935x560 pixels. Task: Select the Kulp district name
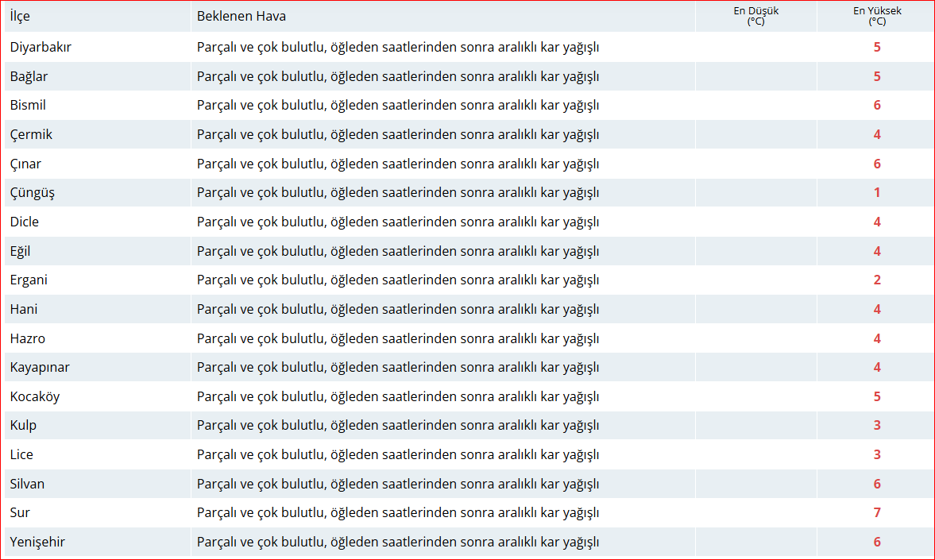pos(24,426)
